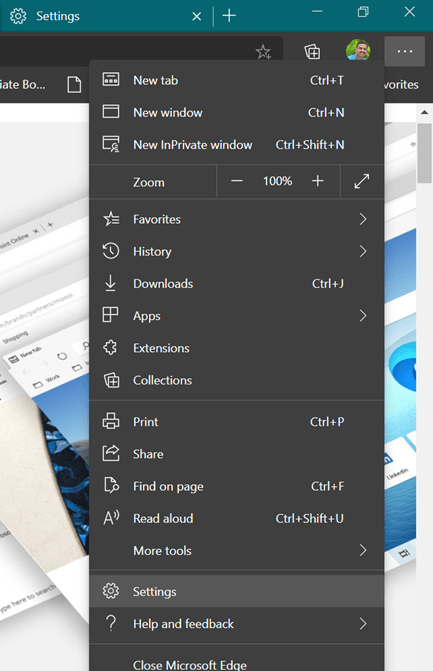Open Extensions menu entry

pos(236,348)
